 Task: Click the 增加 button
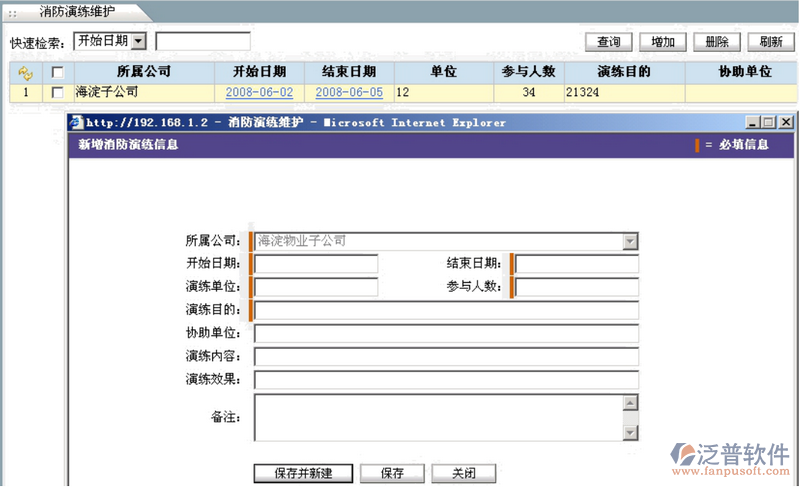click(x=662, y=42)
